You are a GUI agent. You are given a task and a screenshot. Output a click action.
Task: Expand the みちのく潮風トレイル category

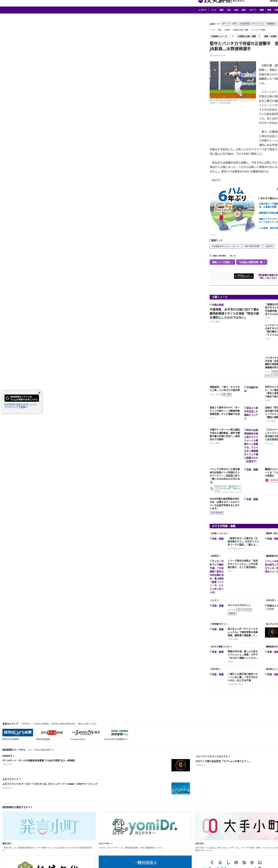click(221, 647)
